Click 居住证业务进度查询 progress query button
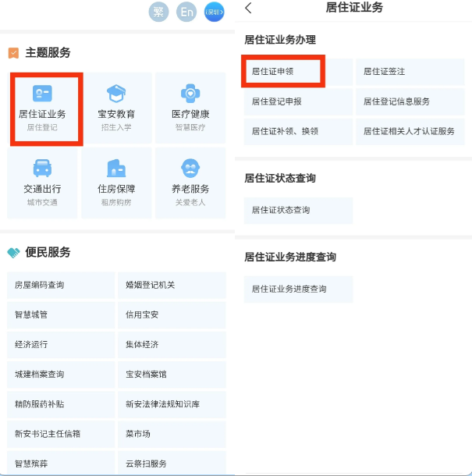472x476 pixels. tap(298, 290)
